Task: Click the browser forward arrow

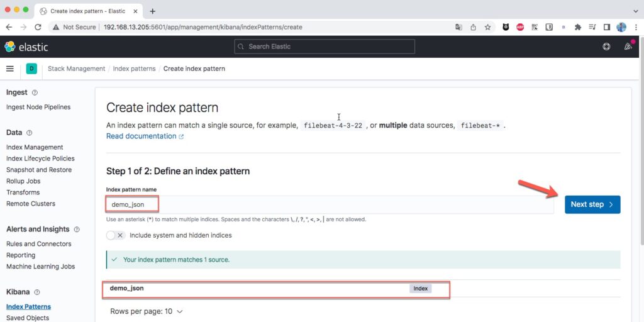Action: click(23, 27)
